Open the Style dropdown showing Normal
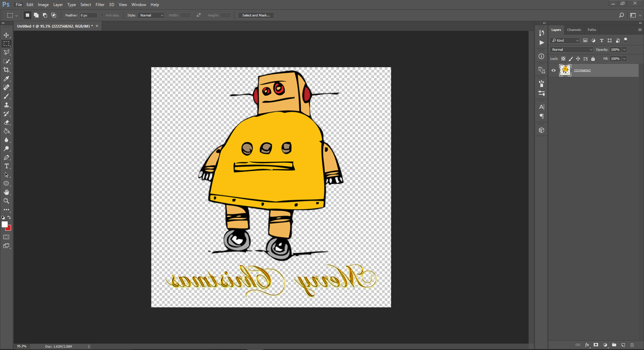 (x=151, y=15)
